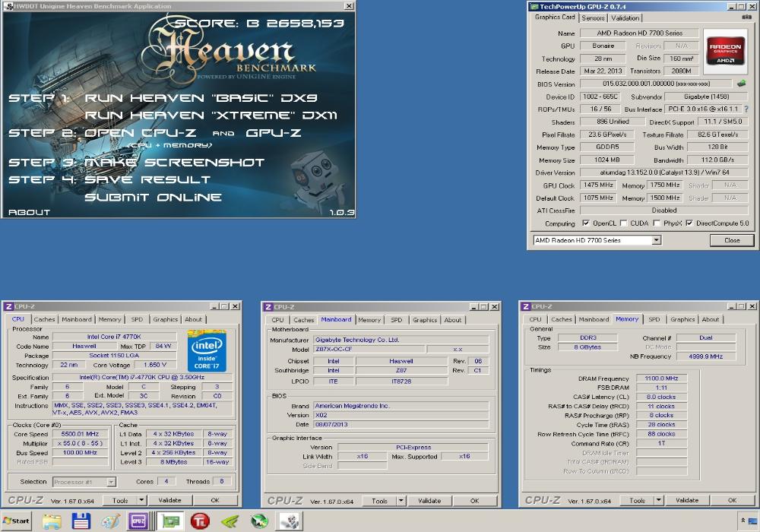Click Validate in CPU-Z memory window
Screen dimensions: 760x532
[x=687, y=500]
